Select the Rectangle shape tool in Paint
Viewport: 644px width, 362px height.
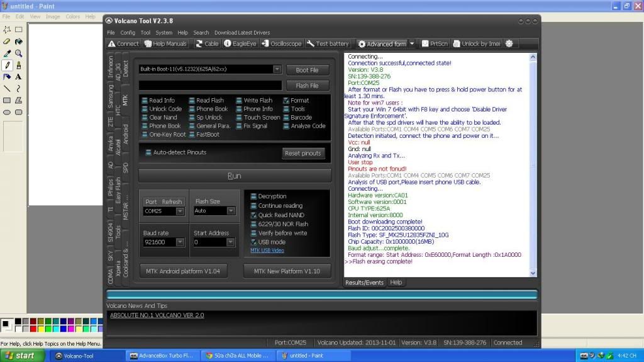pyautogui.click(x=7, y=100)
